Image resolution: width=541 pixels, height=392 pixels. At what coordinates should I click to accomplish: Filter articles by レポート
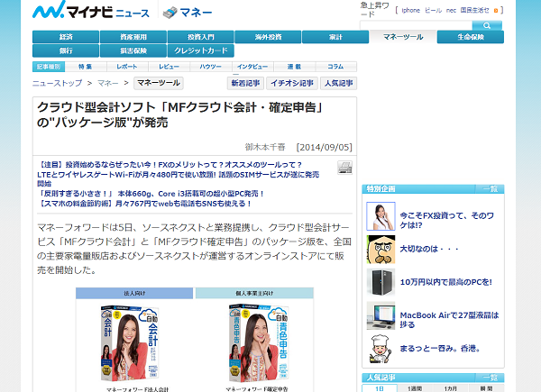127,67
